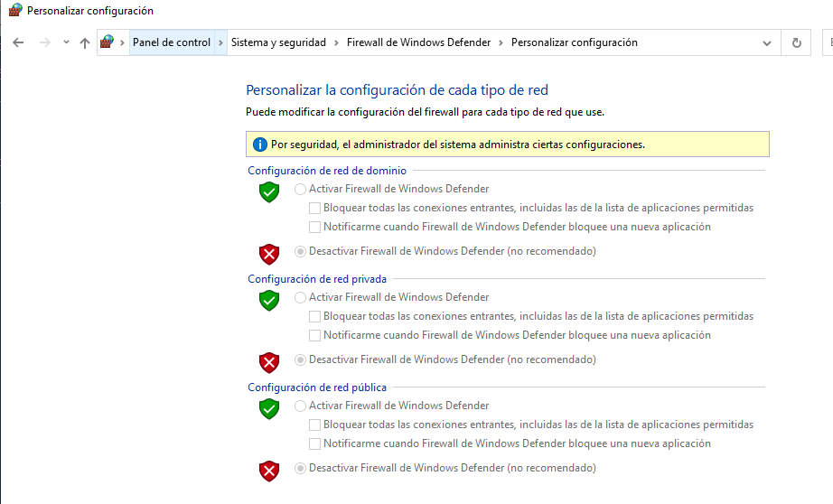Open address bar history dropdown
Image resolution: width=833 pixels, height=504 pixels.
(x=766, y=43)
